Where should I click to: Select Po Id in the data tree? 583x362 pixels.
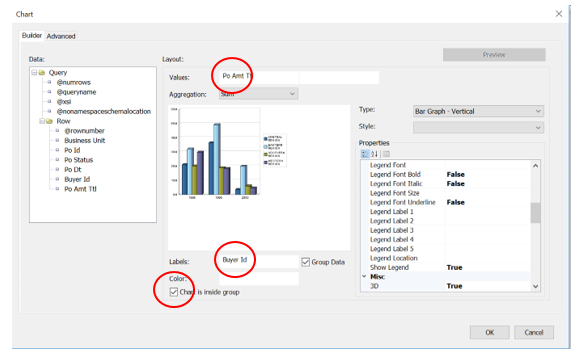click(72, 150)
